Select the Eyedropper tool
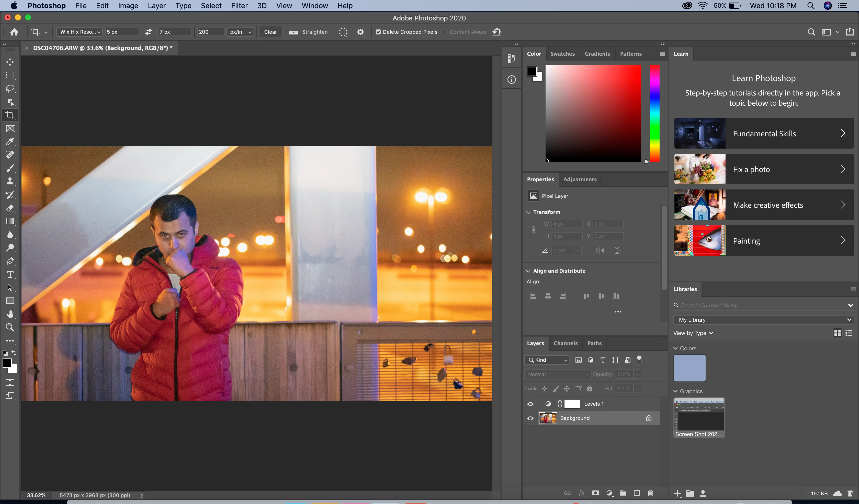Viewport: 859px width, 504px height. [10, 142]
